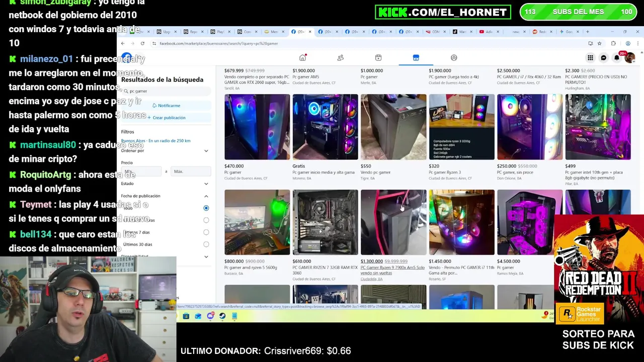Open the Discord icon in the taskbar

click(x=210, y=316)
